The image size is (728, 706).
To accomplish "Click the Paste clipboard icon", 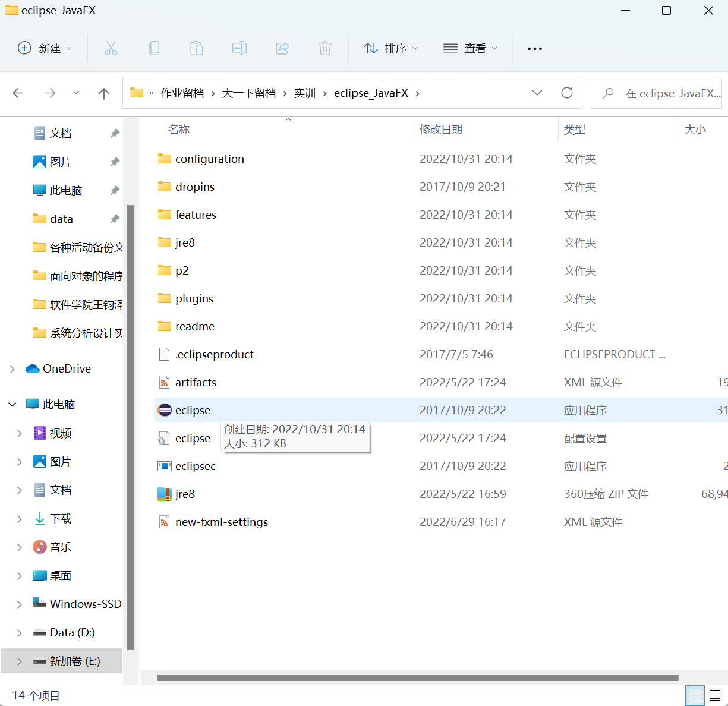I will pyautogui.click(x=197, y=48).
